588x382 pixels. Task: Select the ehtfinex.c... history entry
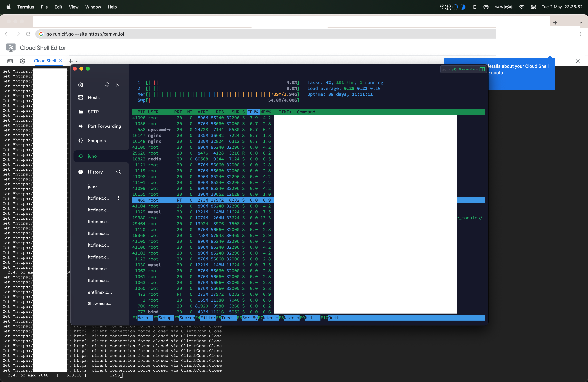click(100, 292)
